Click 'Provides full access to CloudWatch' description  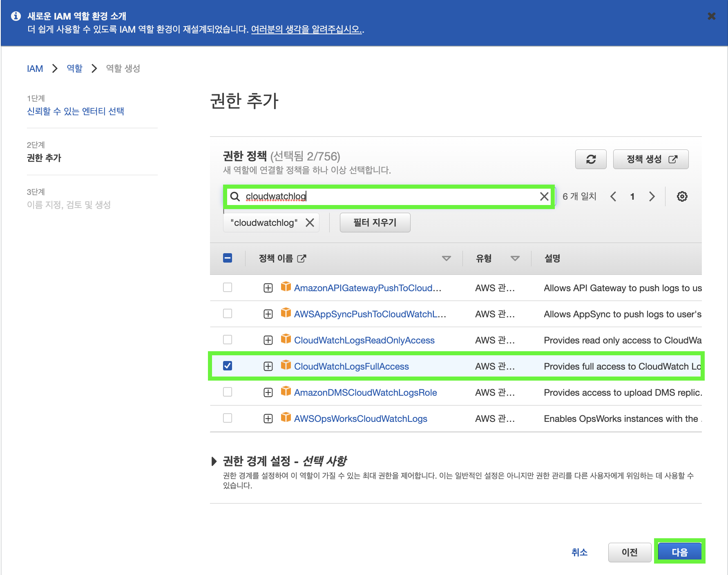[623, 367]
